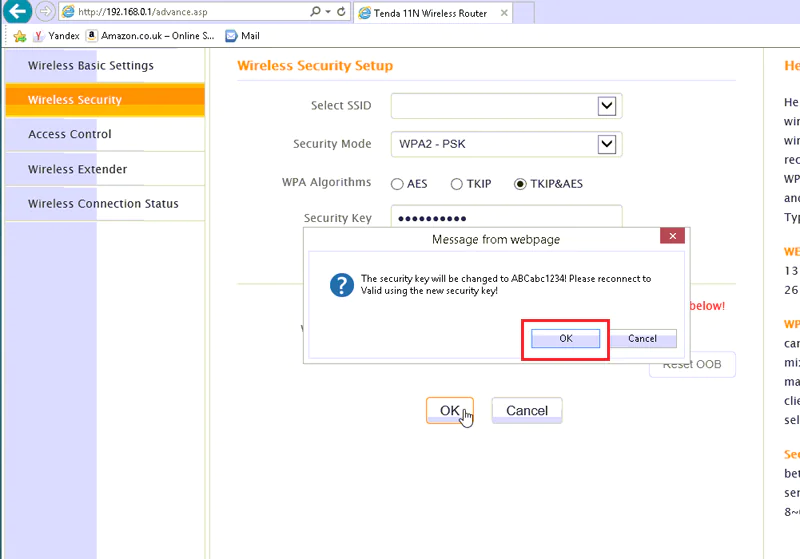800x559 pixels.
Task: Open Wireless Connection Status menu item
Action: [x=103, y=204]
